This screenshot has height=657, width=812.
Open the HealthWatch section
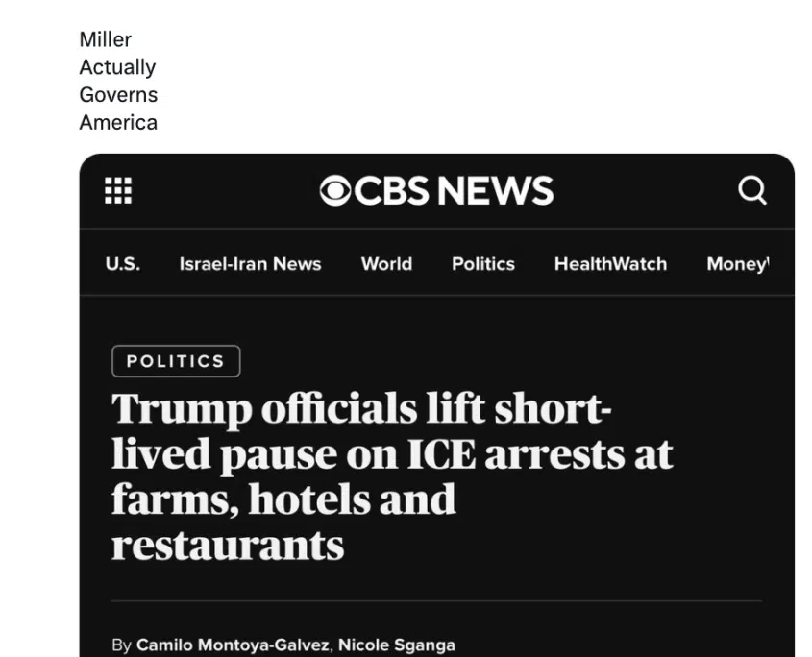(x=610, y=264)
